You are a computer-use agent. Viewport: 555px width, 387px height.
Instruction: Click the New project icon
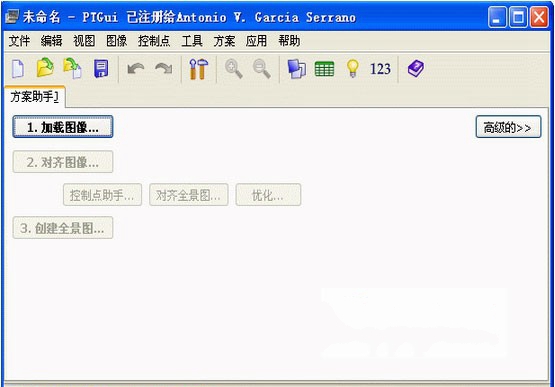[18, 68]
